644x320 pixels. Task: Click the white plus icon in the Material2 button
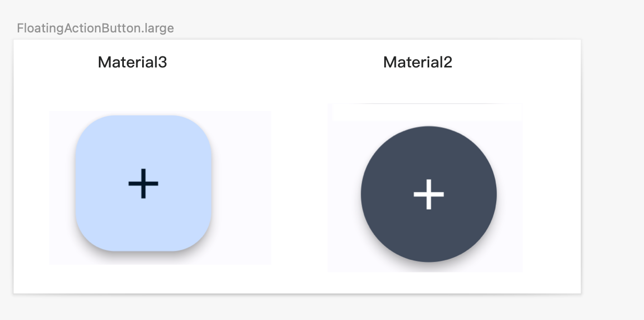(429, 194)
